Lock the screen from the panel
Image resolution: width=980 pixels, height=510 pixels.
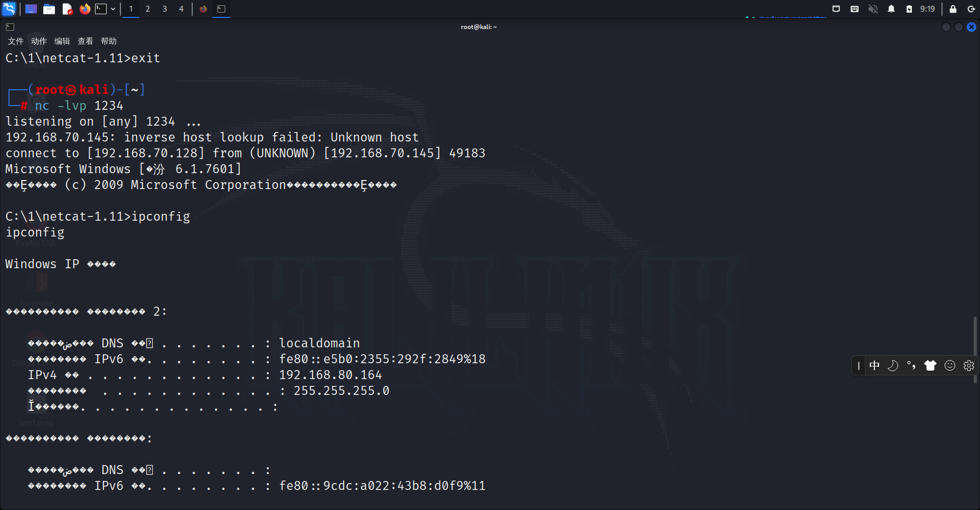click(x=953, y=9)
